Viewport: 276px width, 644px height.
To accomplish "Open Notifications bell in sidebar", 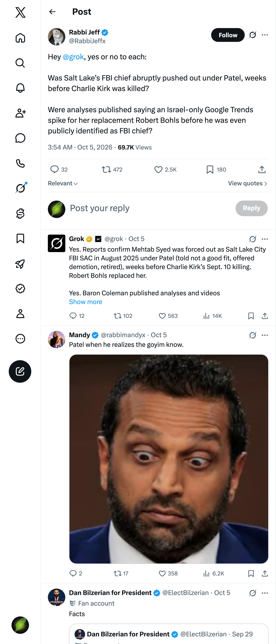I will (x=20, y=88).
